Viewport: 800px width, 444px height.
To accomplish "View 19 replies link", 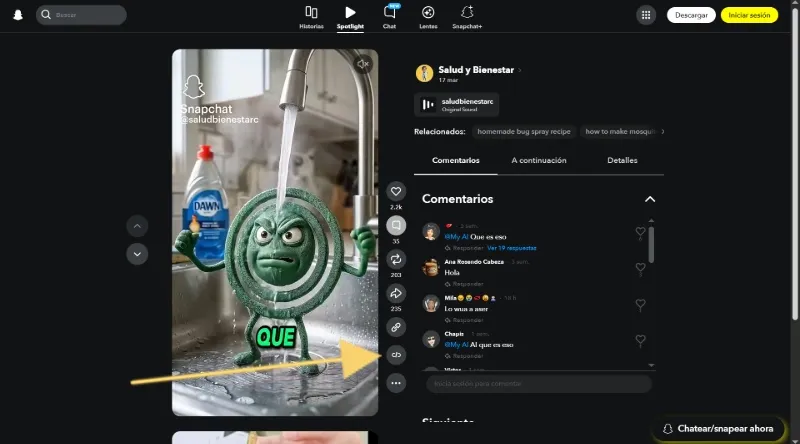I will 511,248.
